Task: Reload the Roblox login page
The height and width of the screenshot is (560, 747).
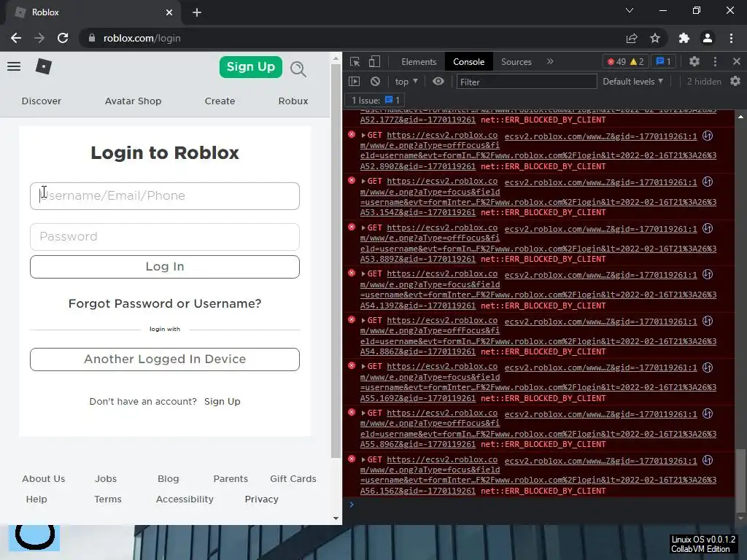Action: (63, 38)
